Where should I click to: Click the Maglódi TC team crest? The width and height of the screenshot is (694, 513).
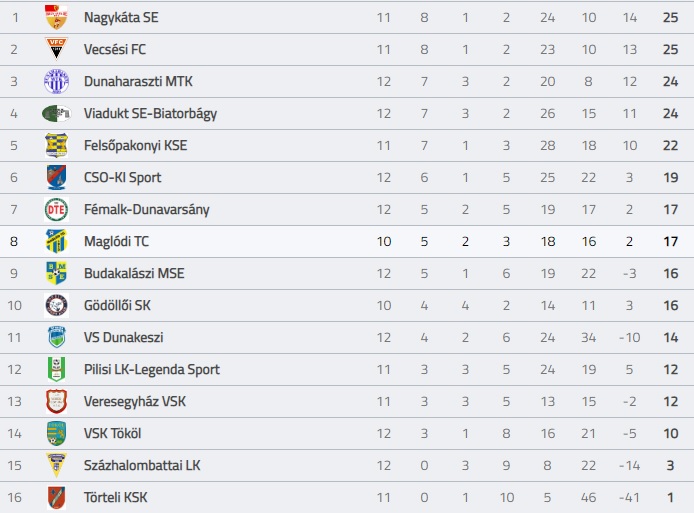pyautogui.click(x=56, y=241)
